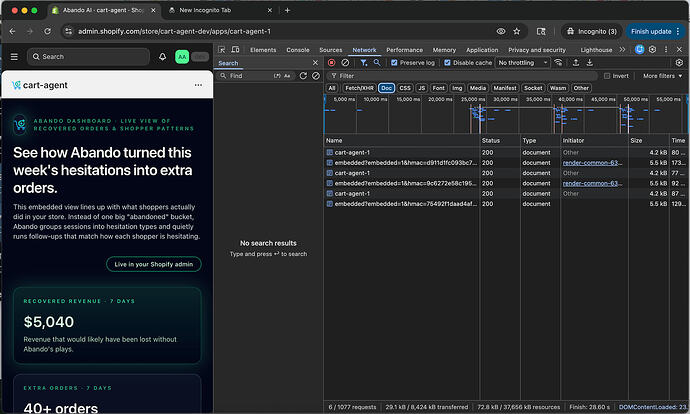Select the JS type filter
The width and height of the screenshot is (690, 414).
tap(422, 88)
